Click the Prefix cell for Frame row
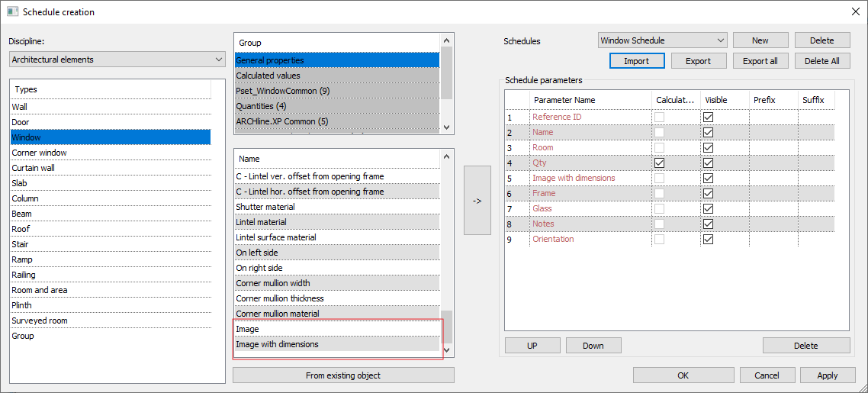The width and height of the screenshot is (868, 393). click(x=773, y=194)
